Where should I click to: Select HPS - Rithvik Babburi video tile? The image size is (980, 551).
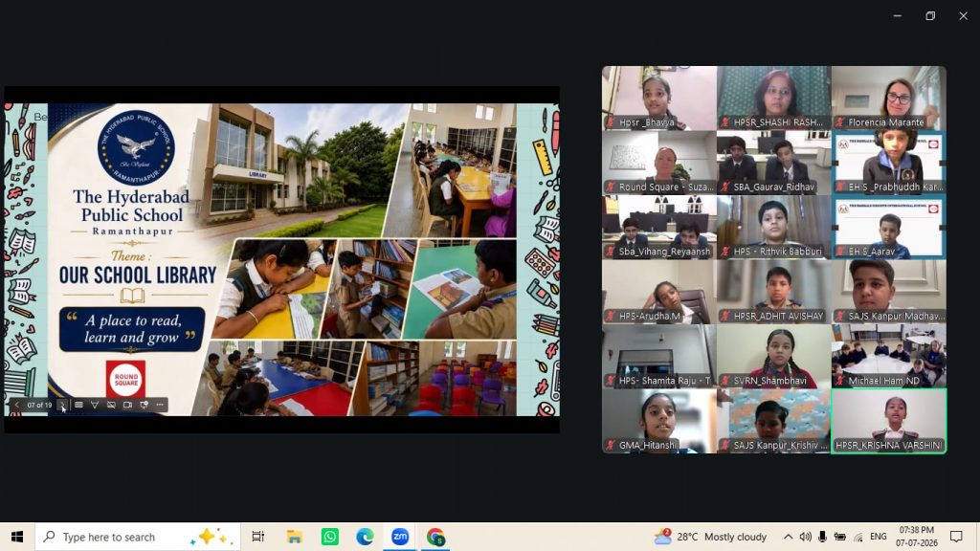773,228
